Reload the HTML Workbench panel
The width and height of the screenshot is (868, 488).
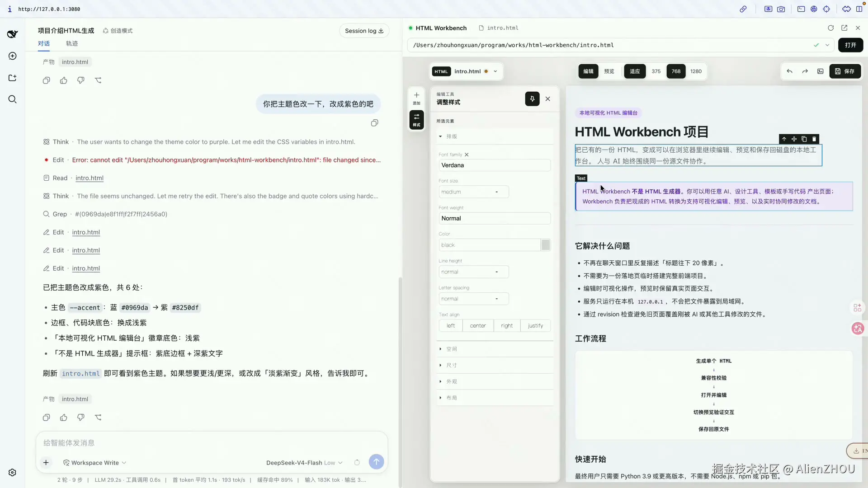pos(830,28)
